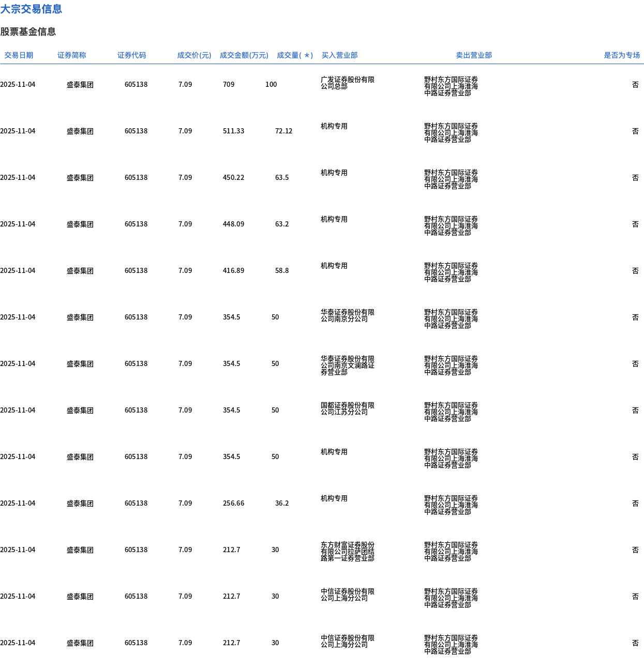Click the 是否为专场 column header

622,55
